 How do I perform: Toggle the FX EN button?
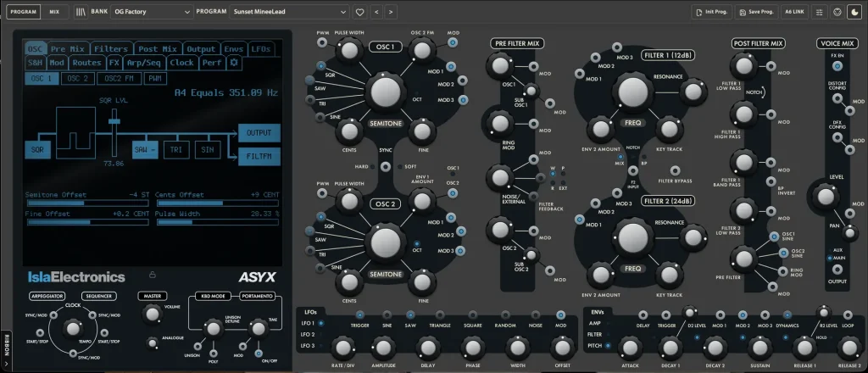[x=837, y=66]
